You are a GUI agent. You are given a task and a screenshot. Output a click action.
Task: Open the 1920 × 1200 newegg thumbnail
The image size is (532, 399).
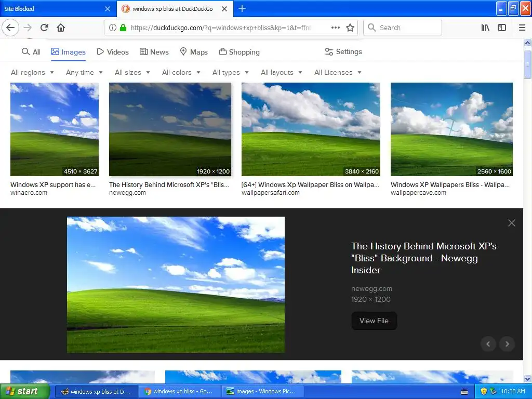[x=170, y=129]
